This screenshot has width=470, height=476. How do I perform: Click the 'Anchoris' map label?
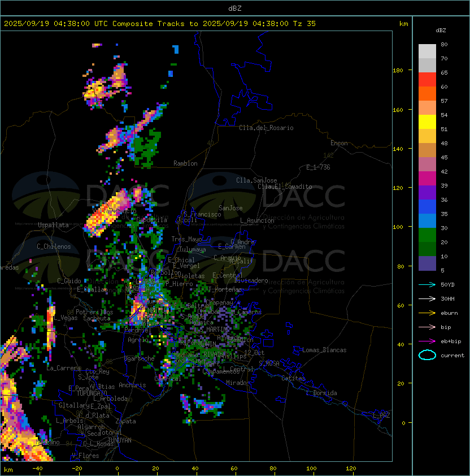pyautogui.click(x=132, y=385)
